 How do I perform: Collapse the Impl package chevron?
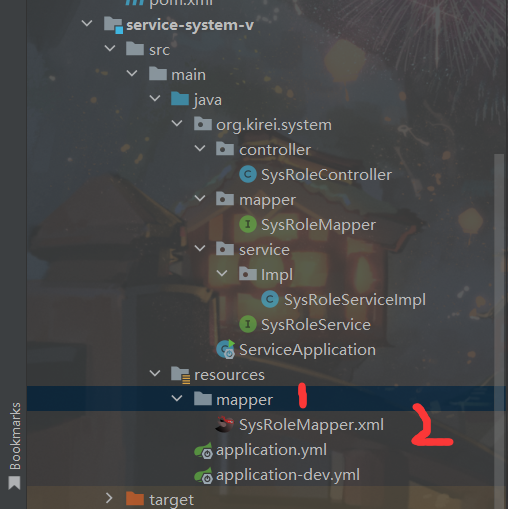tap(222, 274)
